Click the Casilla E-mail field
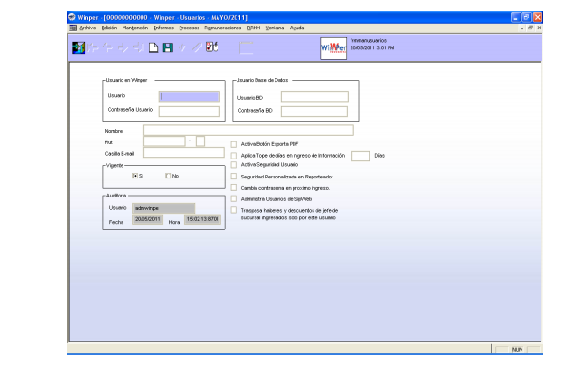588x375 pixels. pos(184,153)
